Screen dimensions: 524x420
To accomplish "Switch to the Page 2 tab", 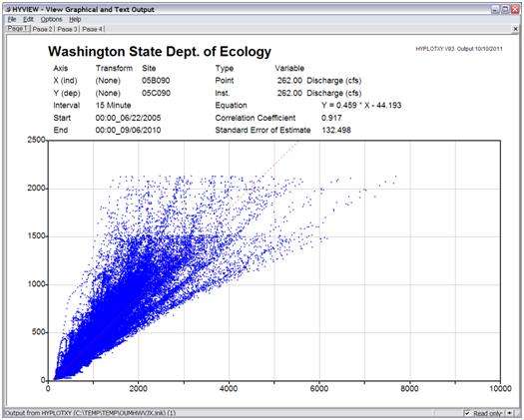I will tap(42, 29).
